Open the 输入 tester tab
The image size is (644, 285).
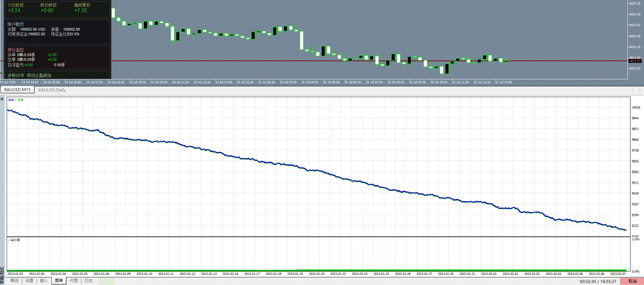click(44, 281)
